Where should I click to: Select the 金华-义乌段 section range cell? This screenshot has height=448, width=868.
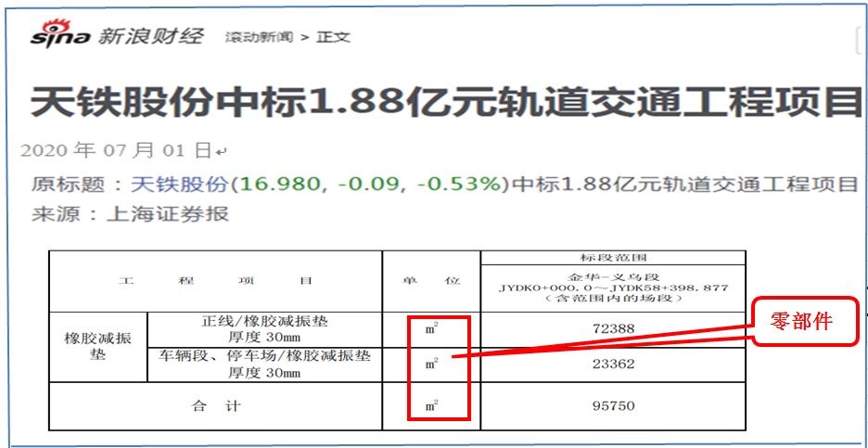click(613, 288)
